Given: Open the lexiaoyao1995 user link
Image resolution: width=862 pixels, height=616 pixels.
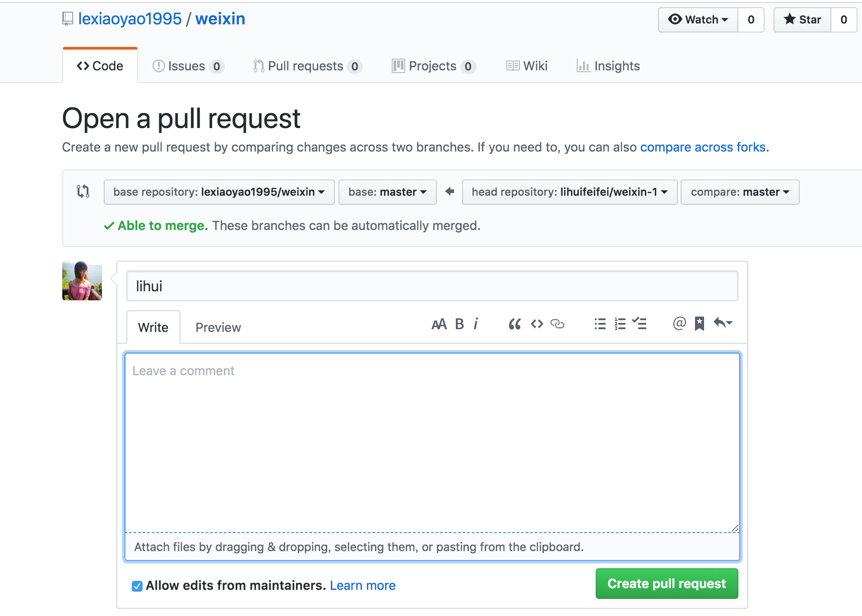Looking at the screenshot, I should [130, 19].
